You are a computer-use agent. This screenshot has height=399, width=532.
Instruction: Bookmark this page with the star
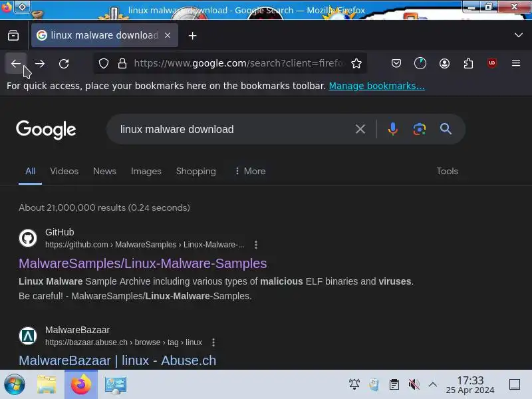tap(356, 63)
